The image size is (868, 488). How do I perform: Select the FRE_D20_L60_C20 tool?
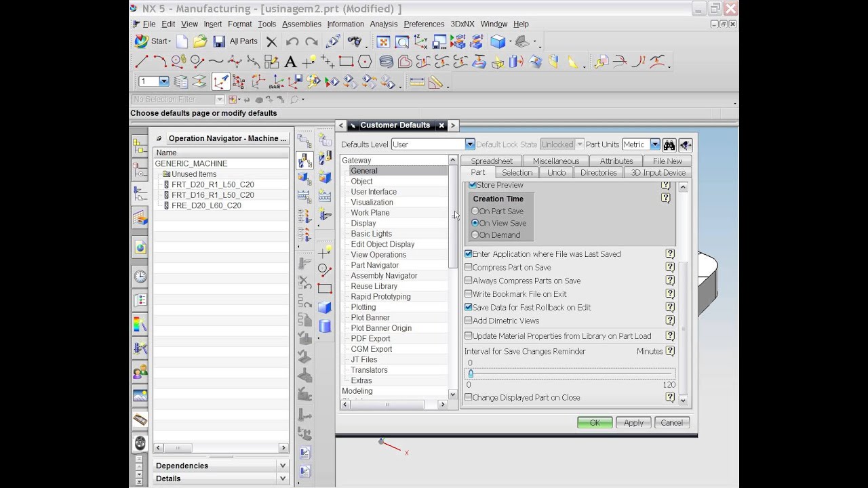click(x=206, y=205)
